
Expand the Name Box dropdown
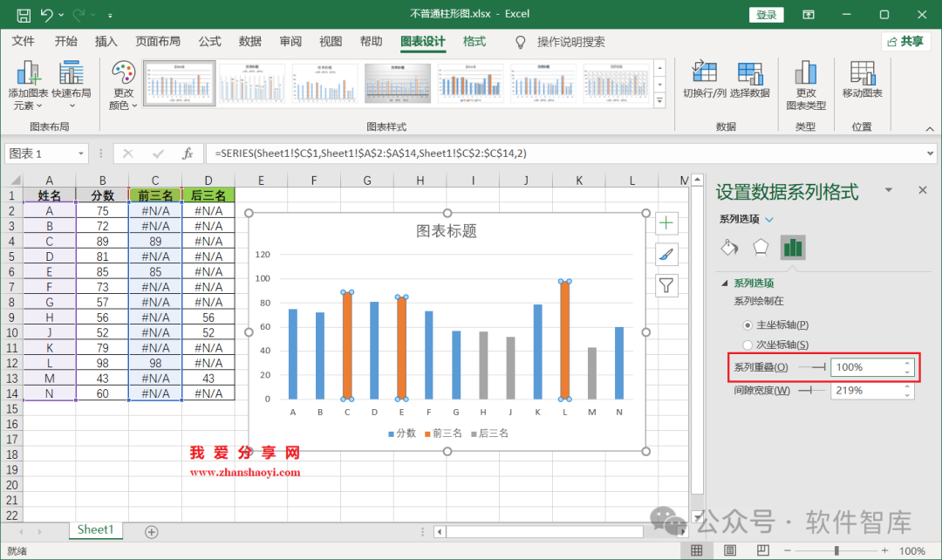[80, 154]
